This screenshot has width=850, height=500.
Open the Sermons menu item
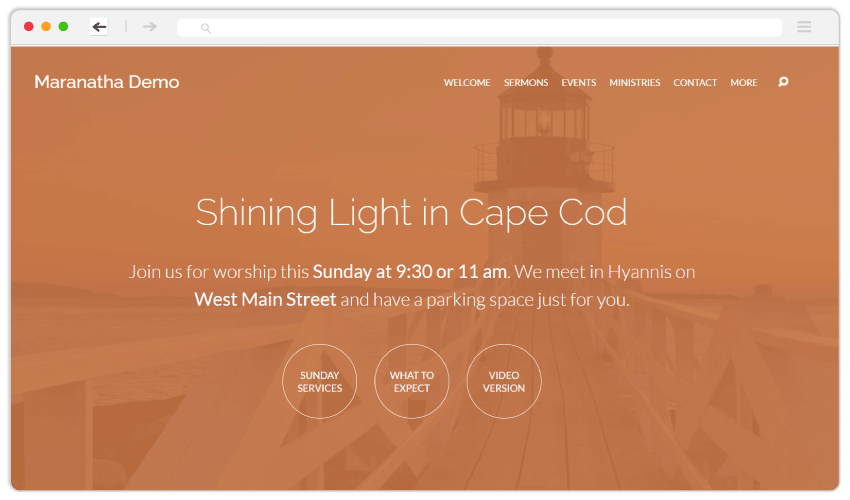pos(526,82)
